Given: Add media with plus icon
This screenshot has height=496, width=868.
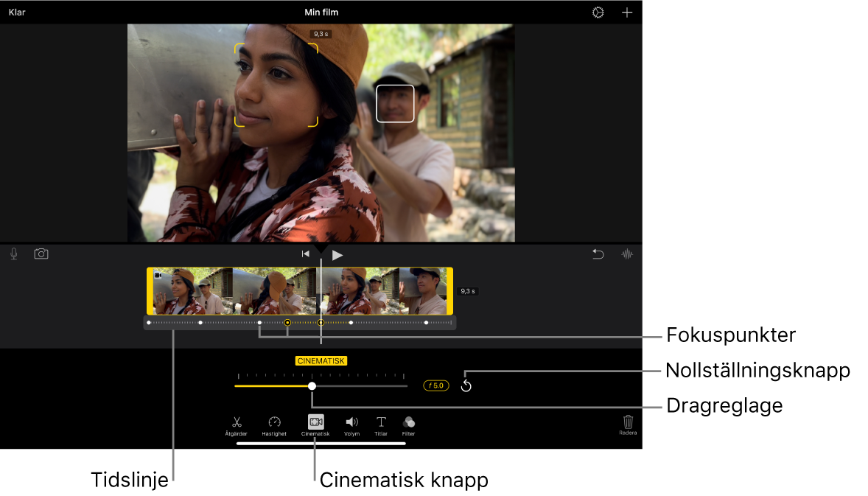Looking at the screenshot, I should pyautogui.click(x=626, y=13).
